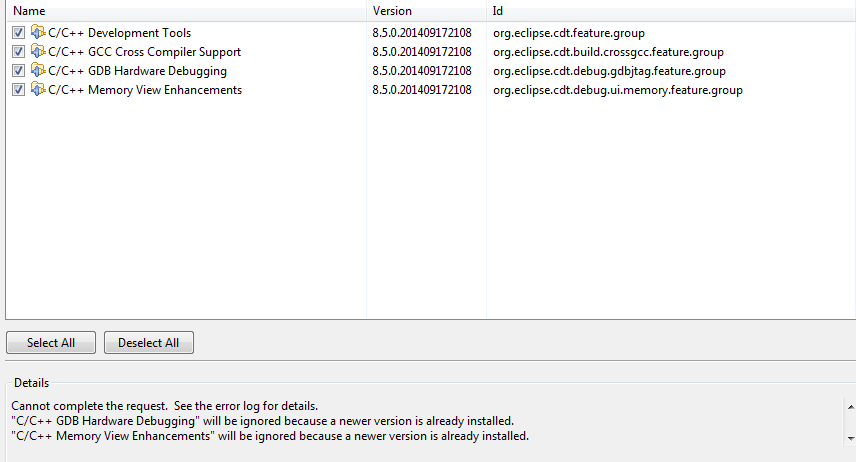Click the feature icon beside GDB Hardware Debugging
The height and width of the screenshot is (462, 856).
pyautogui.click(x=38, y=70)
